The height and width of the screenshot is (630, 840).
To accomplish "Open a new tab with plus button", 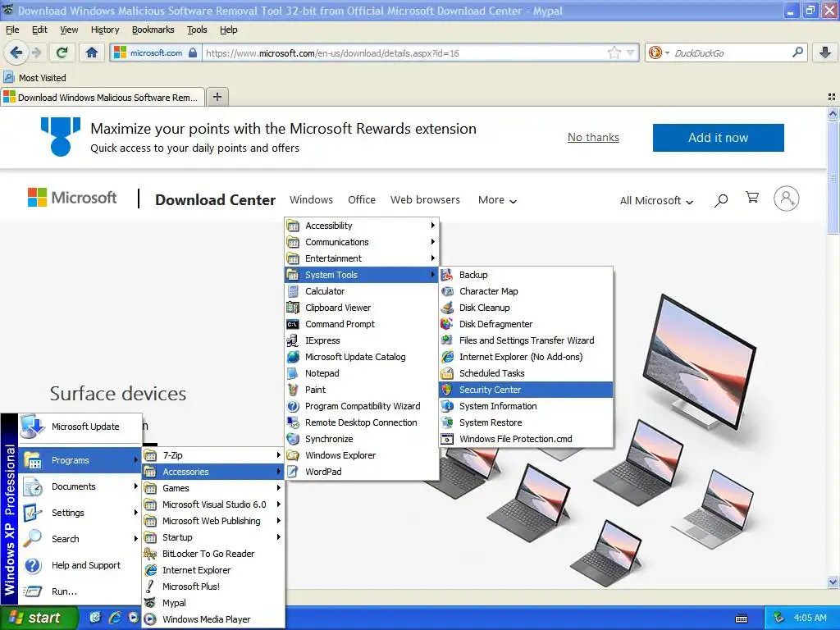I will point(217,97).
